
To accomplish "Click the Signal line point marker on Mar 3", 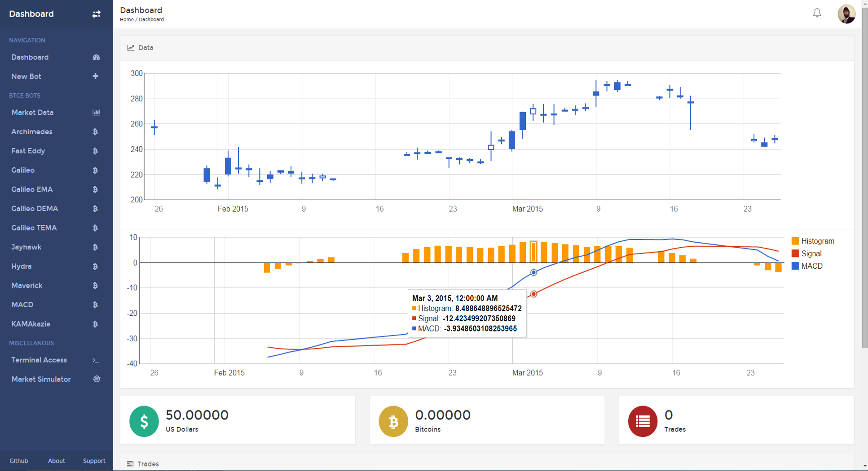I will [x=533, y=294].
